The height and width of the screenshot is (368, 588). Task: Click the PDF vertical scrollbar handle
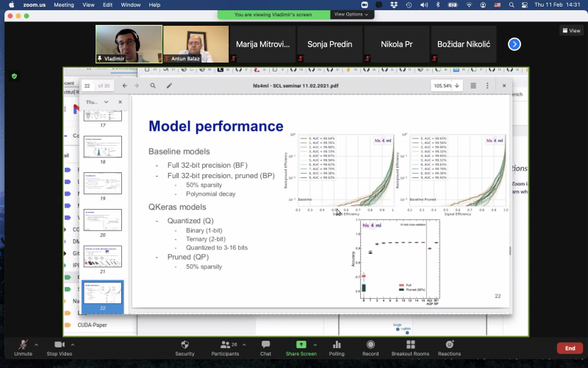tap(510, 250)
